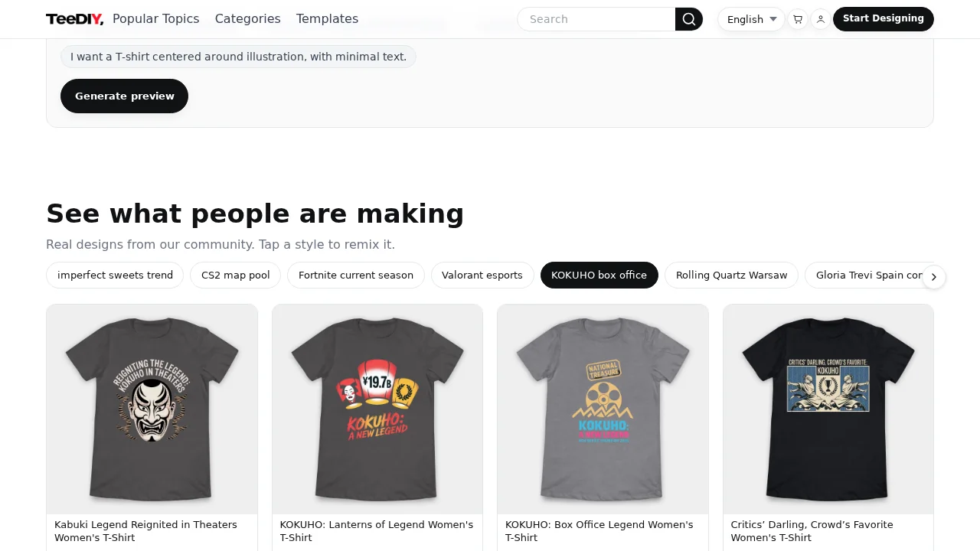Open the KOKUHO lanterns design preview
Image resolution: width=980 pixels, height=551 pixels.
[377, 409]
